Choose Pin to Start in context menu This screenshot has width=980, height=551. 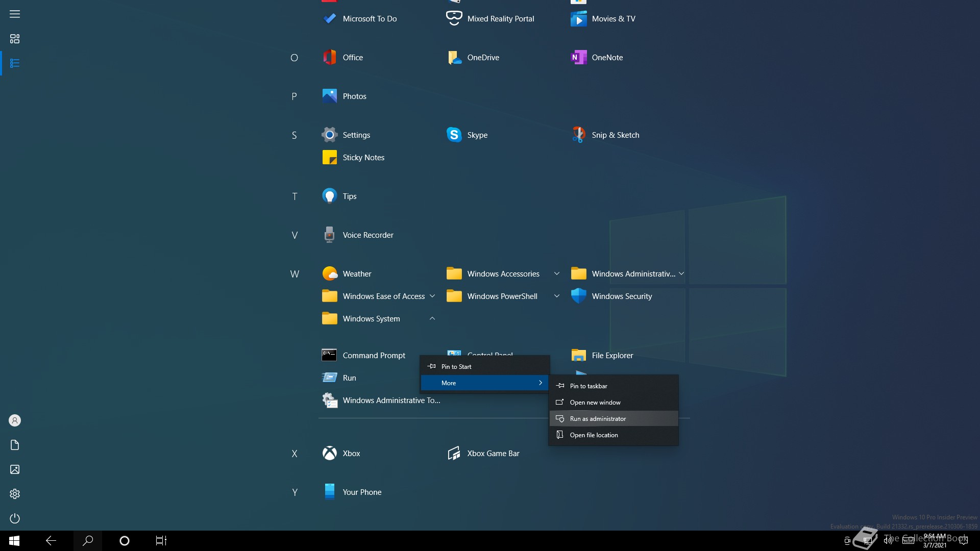pyautogui.click(x=485, y=367)
